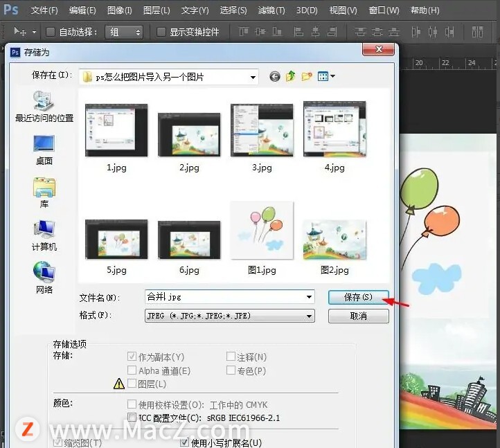Click the Photoshop Ps logo icon
500x448 pixels.
[11, 10]
